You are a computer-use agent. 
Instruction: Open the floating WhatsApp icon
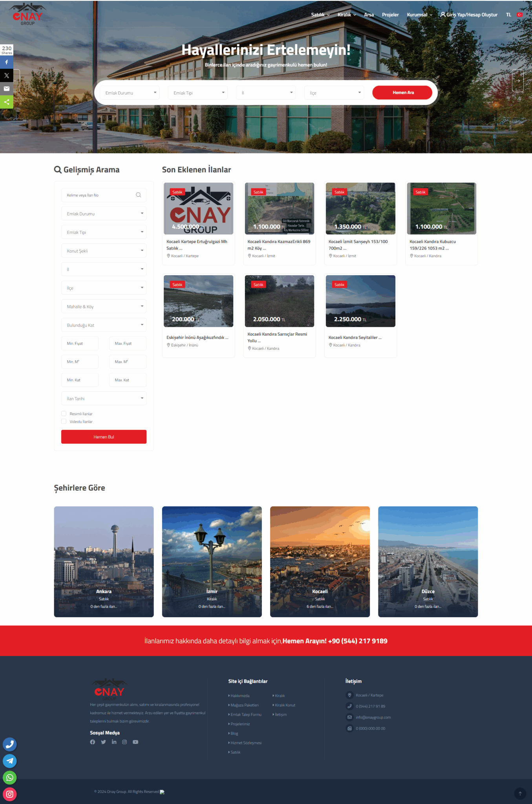tap(10, 778)
